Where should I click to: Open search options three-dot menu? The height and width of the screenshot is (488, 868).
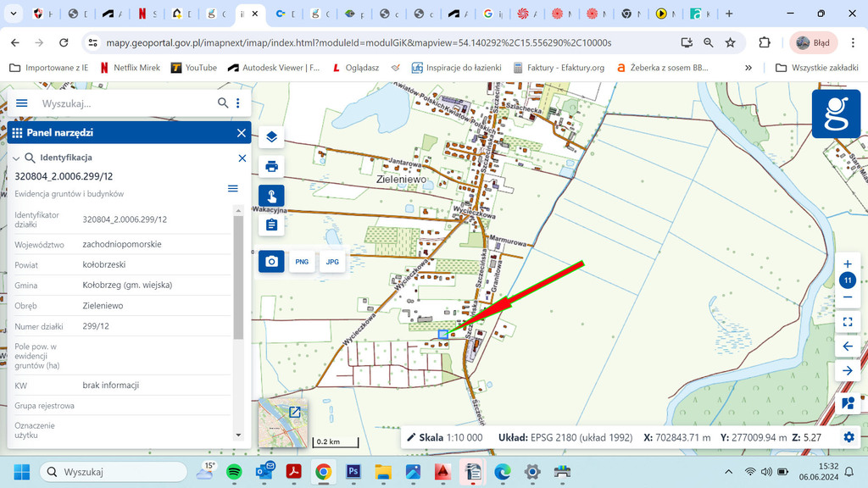238,103
